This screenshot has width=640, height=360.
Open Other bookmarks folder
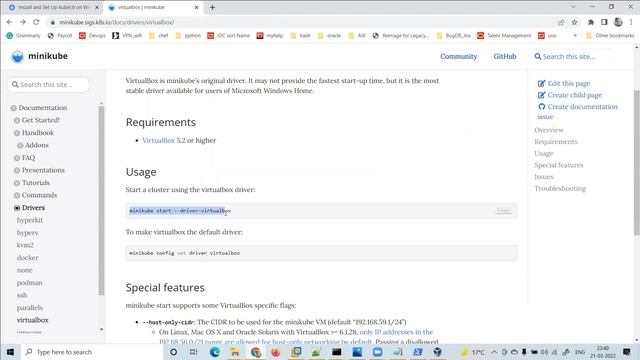(x=610, y=36)
